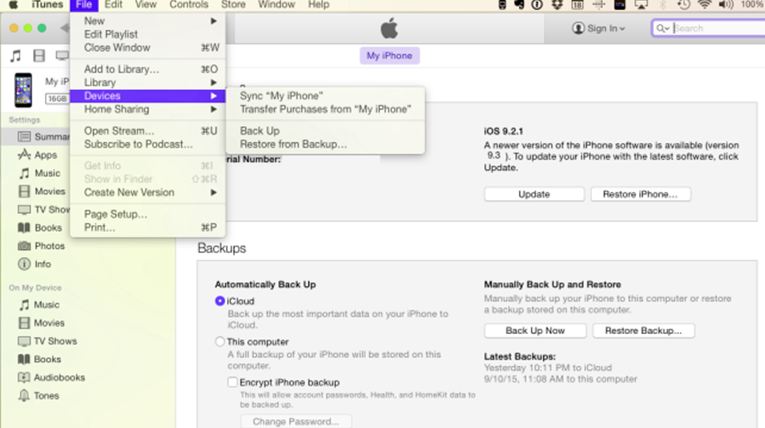Open Audiobooks under On My Device
Image resolution: width=765 pixels, height=428 pixels.
[51, 377]
